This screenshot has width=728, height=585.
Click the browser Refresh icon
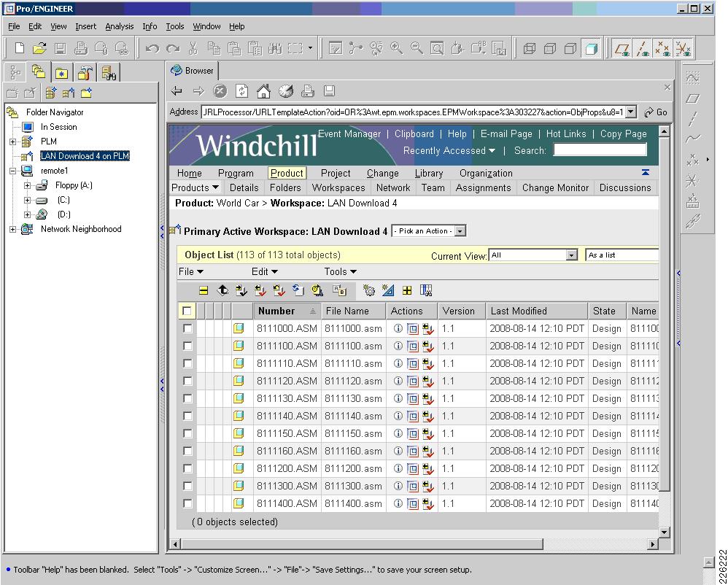[242, 91]
